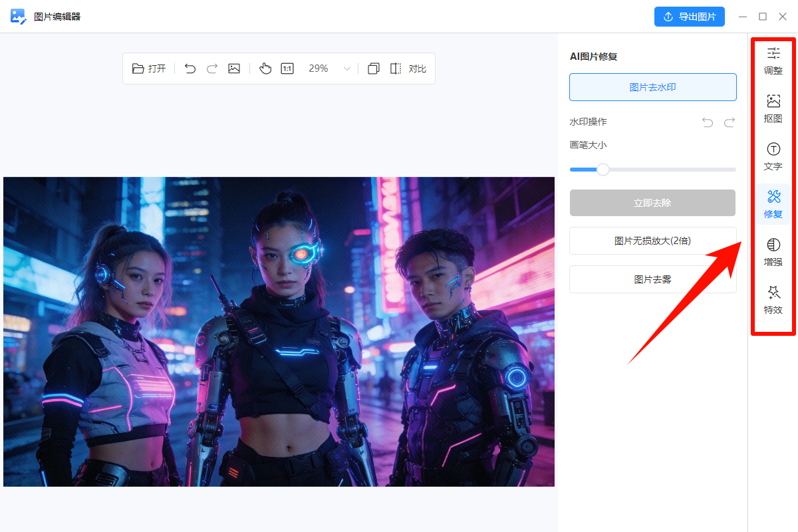The height and width of the screenshot is (532, 798).
Task: Open the 调整 (Adjust) panel icon
Action: click(773, 61)
